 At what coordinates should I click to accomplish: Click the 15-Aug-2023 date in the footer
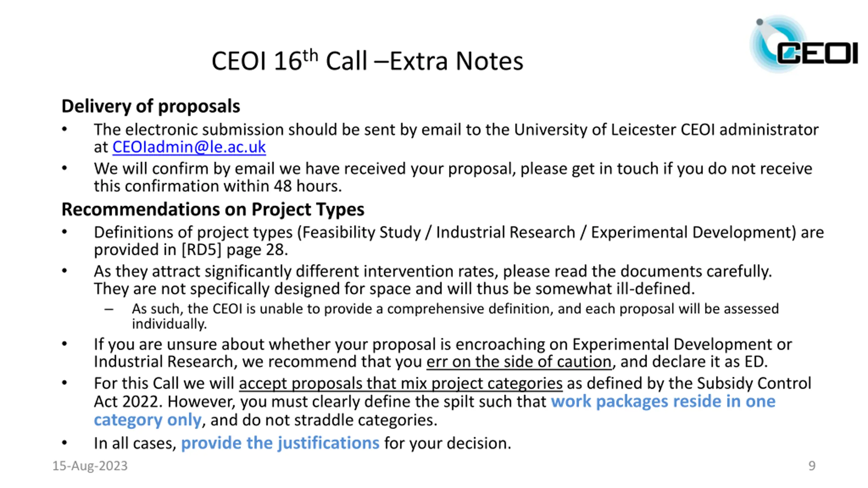coord(90,466)
